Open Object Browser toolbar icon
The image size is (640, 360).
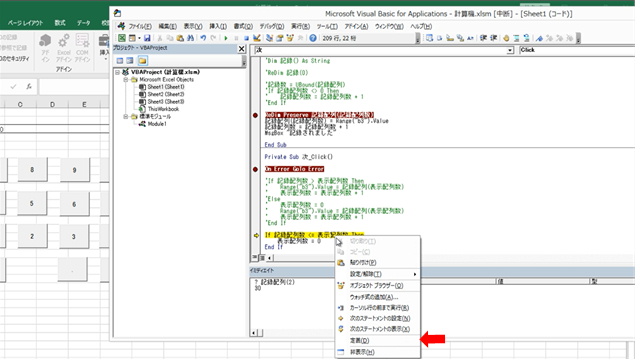pyautogui.click(x=290, y=38)
